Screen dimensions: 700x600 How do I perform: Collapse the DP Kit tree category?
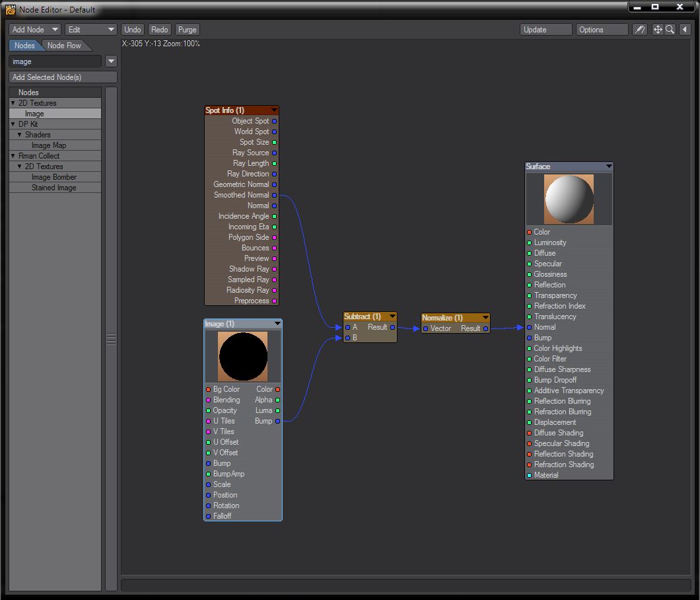[13, 124]
